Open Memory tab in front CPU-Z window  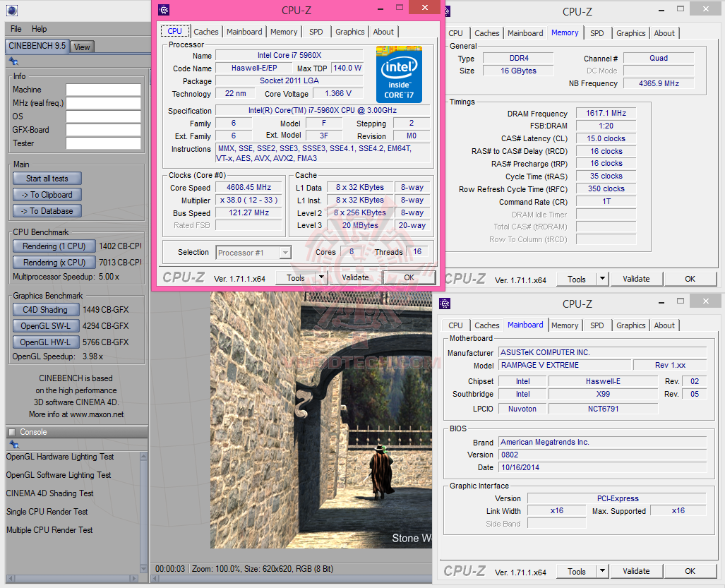pos(284,32)
